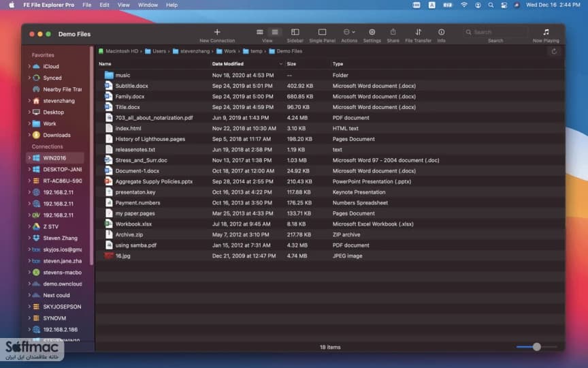Expand the Work sidebar folder
This screenshot has height=368, width=588.
(29, 123)
